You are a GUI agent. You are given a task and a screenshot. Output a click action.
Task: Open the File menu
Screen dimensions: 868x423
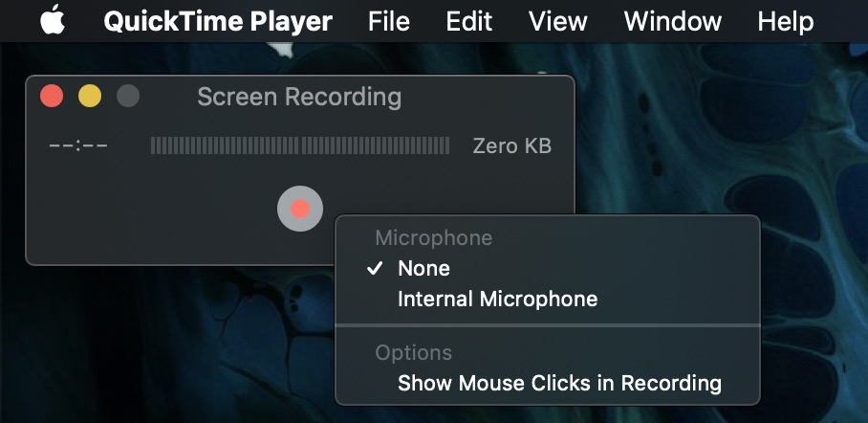click(x=388, y=21)
